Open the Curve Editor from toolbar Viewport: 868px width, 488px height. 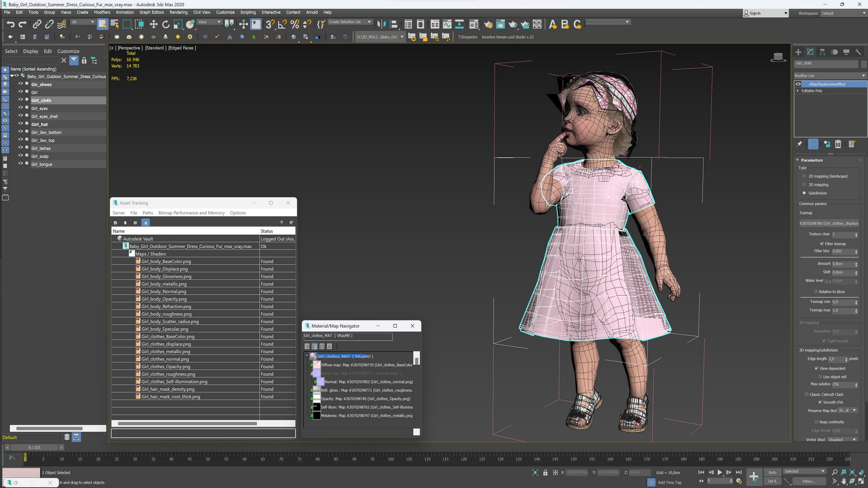point(447,24)
